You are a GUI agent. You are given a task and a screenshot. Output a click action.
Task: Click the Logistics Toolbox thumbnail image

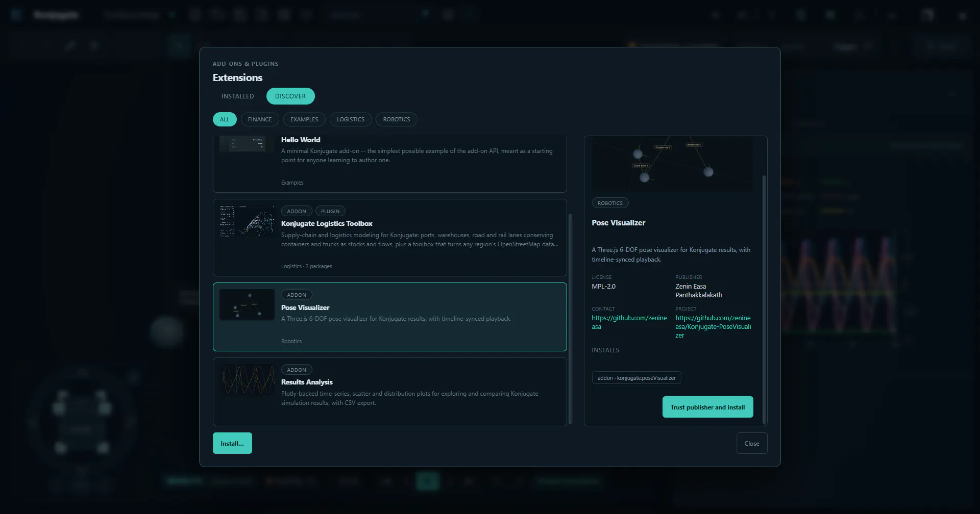tap(247, 221)
